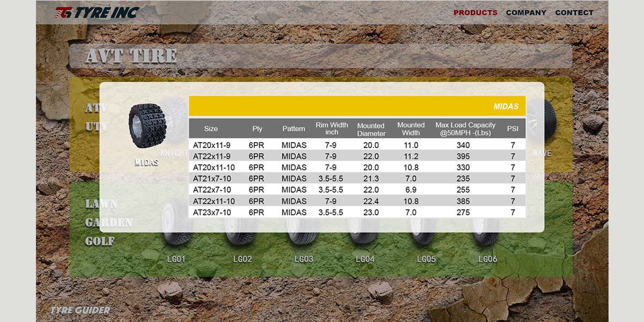The image size is (644, 322).
Task: Open the CONTACT page
Action: (x=574, y=12)
